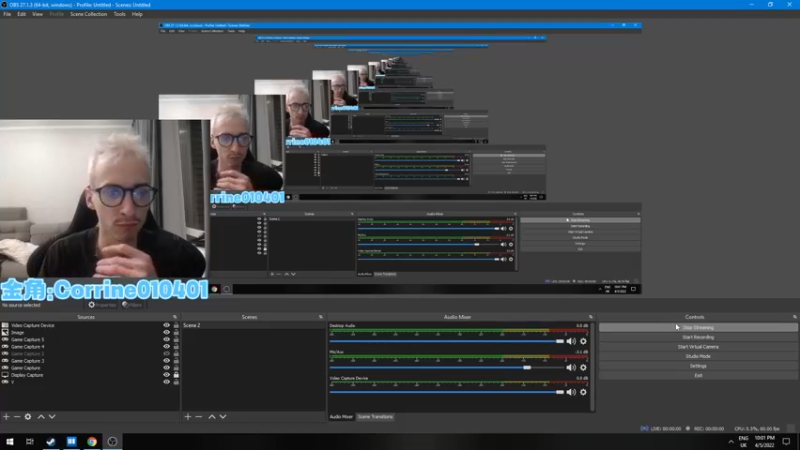The width and height of the screenshot is (800, 450).
Task: Click the Exit button in Controls
Action: pos(698,376)
